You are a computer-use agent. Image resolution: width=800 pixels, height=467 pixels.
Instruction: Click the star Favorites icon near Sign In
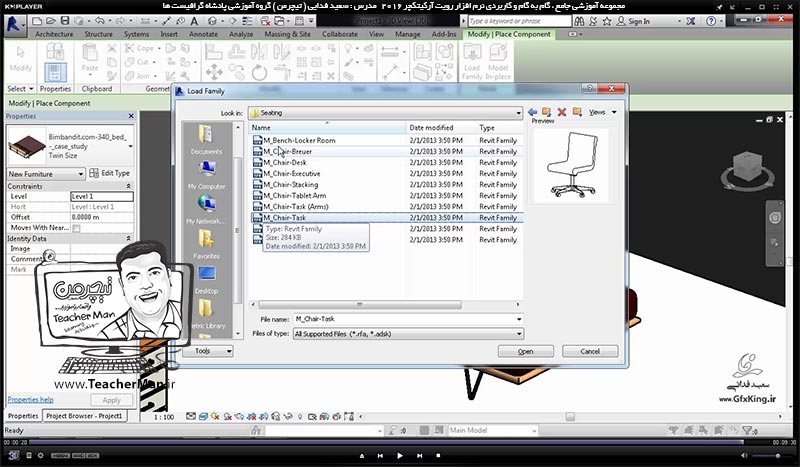point(607,21)
